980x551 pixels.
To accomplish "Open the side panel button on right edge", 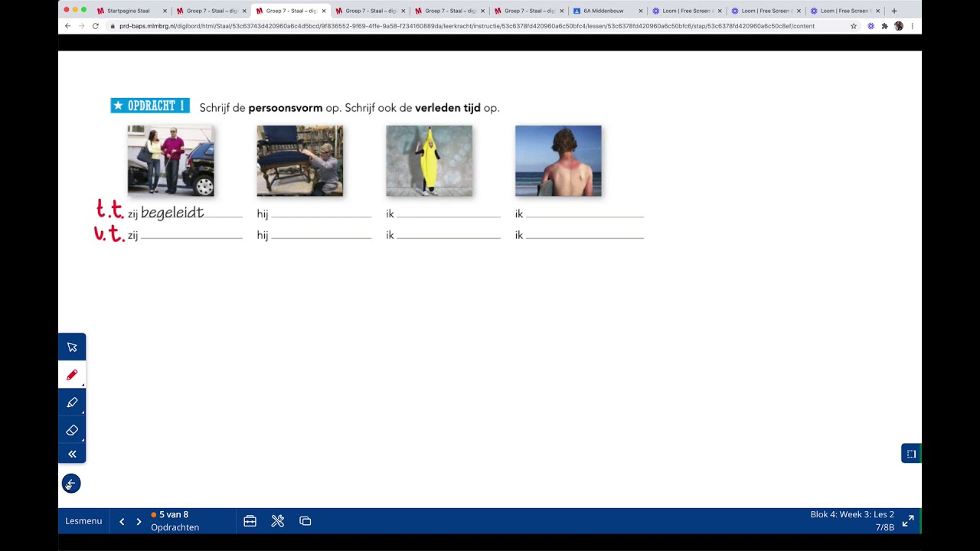I will point(911,454).
